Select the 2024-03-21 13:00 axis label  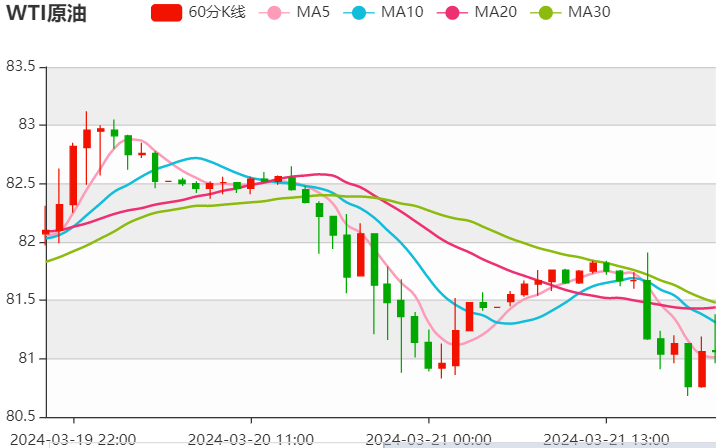[608, 438]
